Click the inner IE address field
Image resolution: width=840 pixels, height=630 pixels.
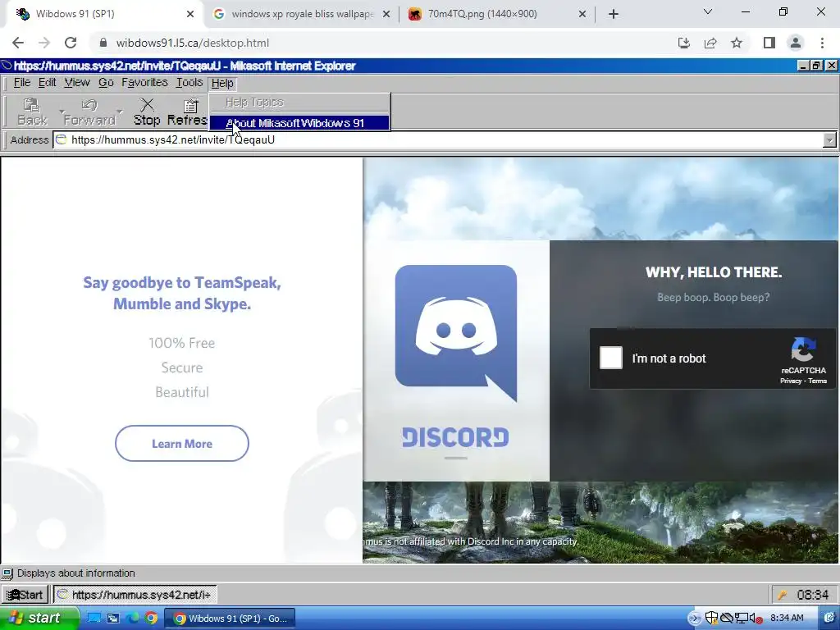pos(445,139)
